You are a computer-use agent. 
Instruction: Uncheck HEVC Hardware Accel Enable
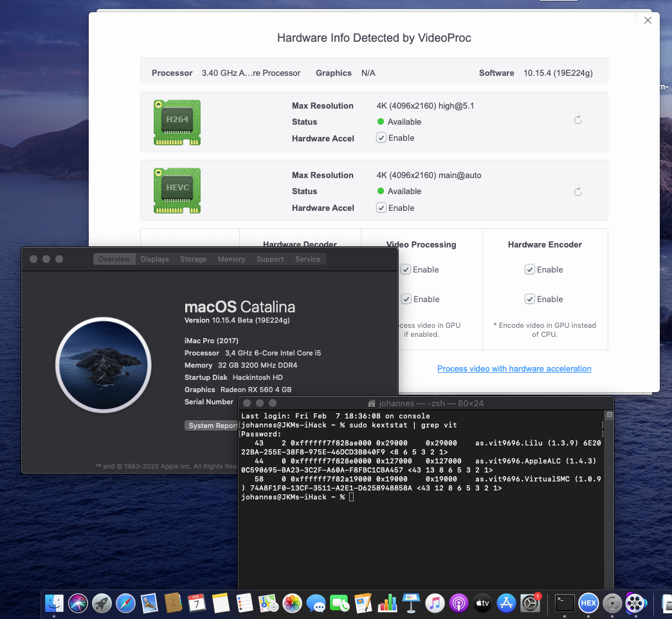point(381,208)
